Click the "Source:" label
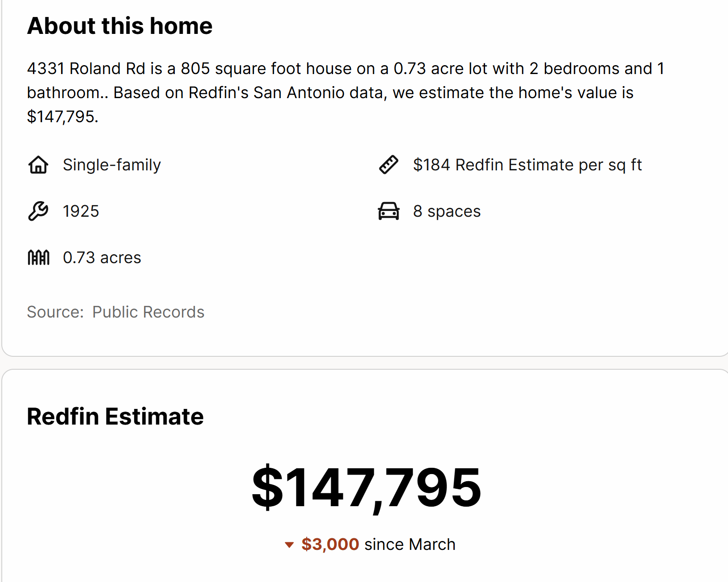 tap(55, 312)
